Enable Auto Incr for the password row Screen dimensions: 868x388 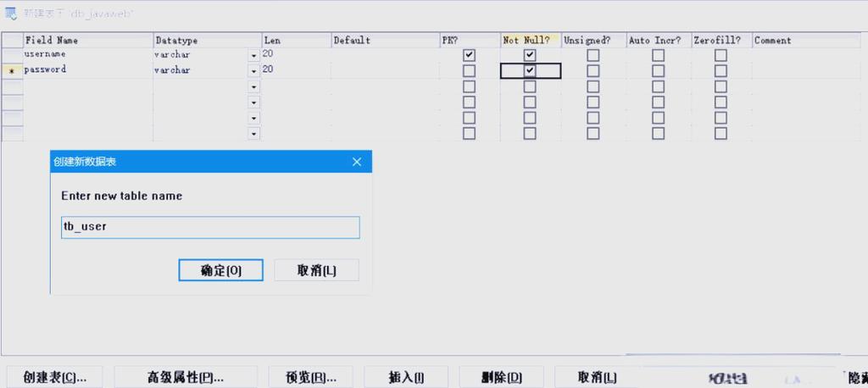[x=658, y=71]
